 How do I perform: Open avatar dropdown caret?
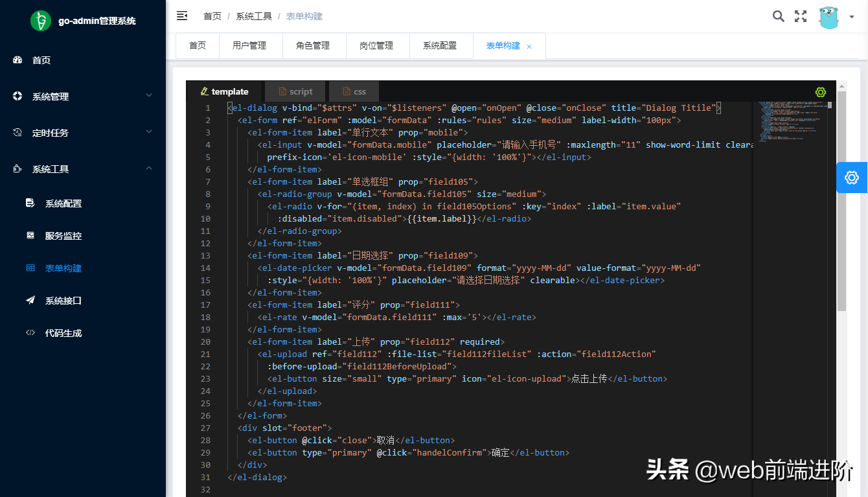[x=851, y=17]
